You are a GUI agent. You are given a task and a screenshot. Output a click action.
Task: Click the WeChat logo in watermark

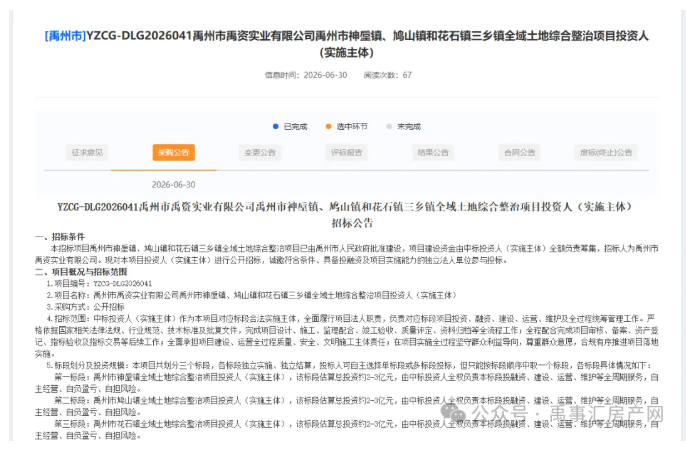coord(453,413)
